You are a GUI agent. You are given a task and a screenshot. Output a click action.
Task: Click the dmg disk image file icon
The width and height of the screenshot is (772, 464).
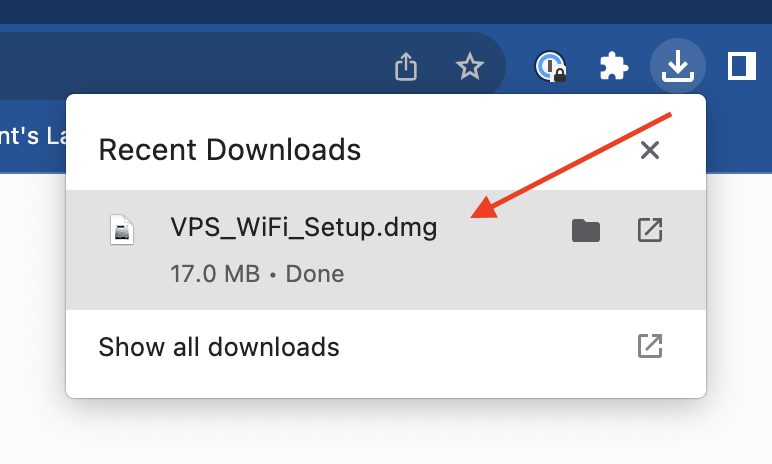pos(122,230)
